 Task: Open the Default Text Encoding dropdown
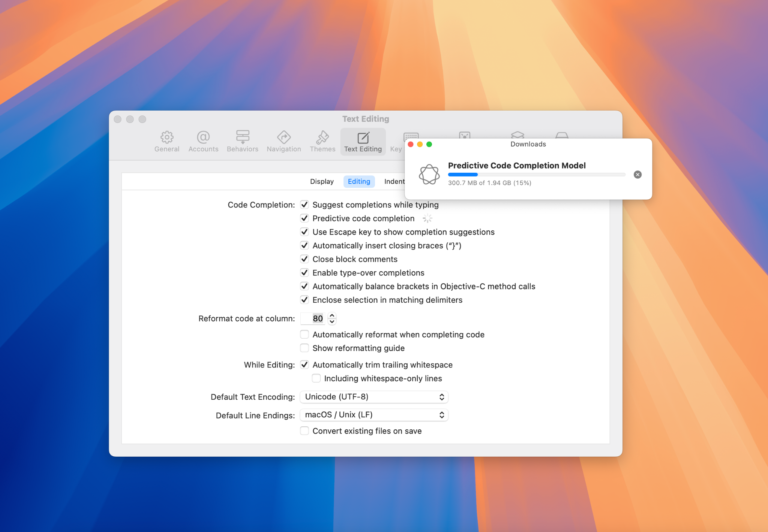click(x=373, y=397)
